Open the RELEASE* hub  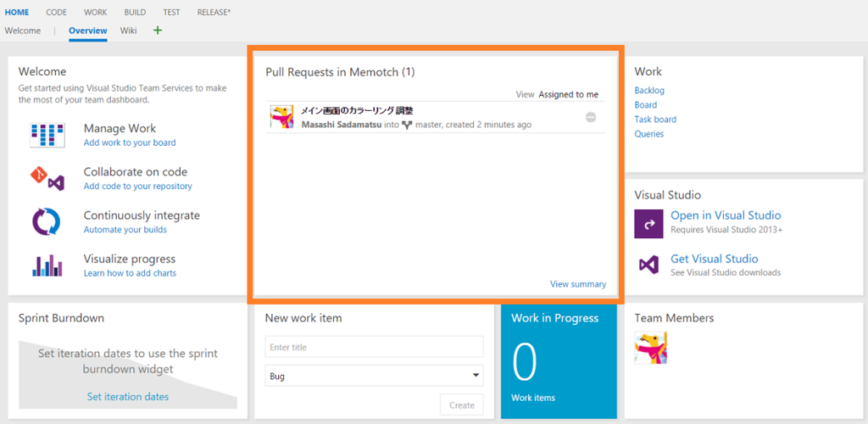point(214,12)
